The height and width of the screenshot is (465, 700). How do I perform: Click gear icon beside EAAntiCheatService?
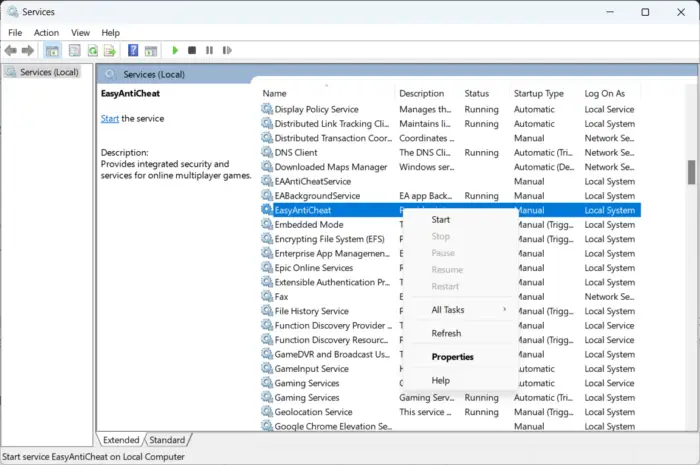(x=267, y=181)
